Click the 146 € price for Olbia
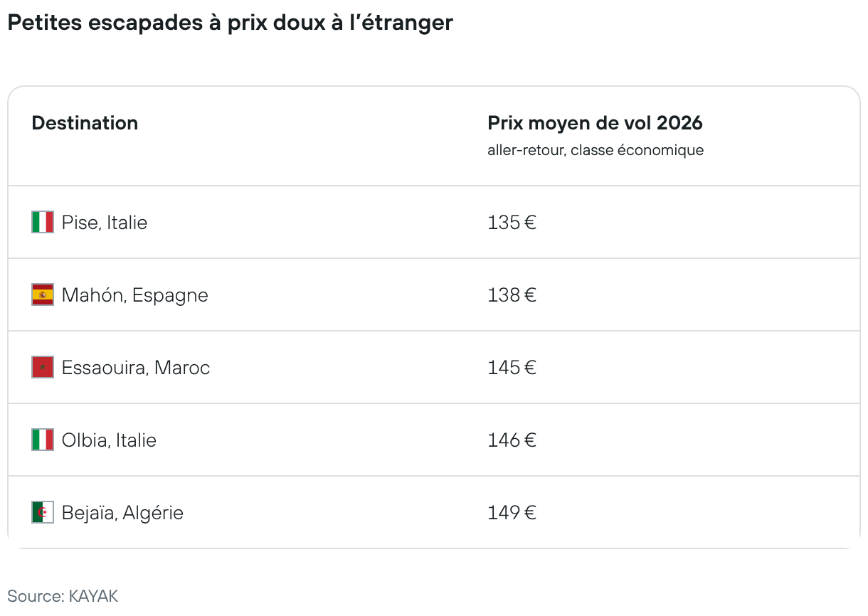This screenshot has width=868, height=616. click(x=512, y=440)
